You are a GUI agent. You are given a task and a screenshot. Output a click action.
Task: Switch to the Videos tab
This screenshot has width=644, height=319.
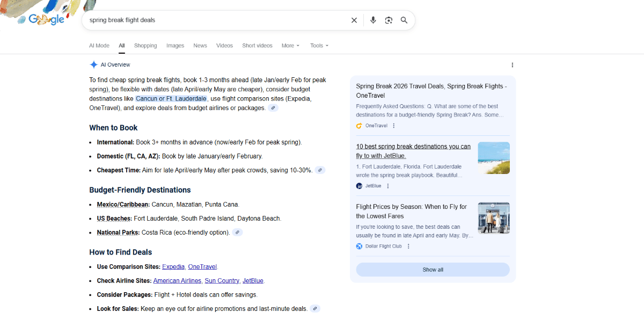[x=224, y=46]
